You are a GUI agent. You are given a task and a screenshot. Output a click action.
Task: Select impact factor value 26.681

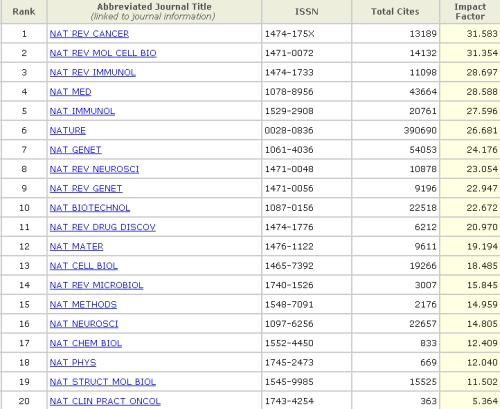point(482,131)
